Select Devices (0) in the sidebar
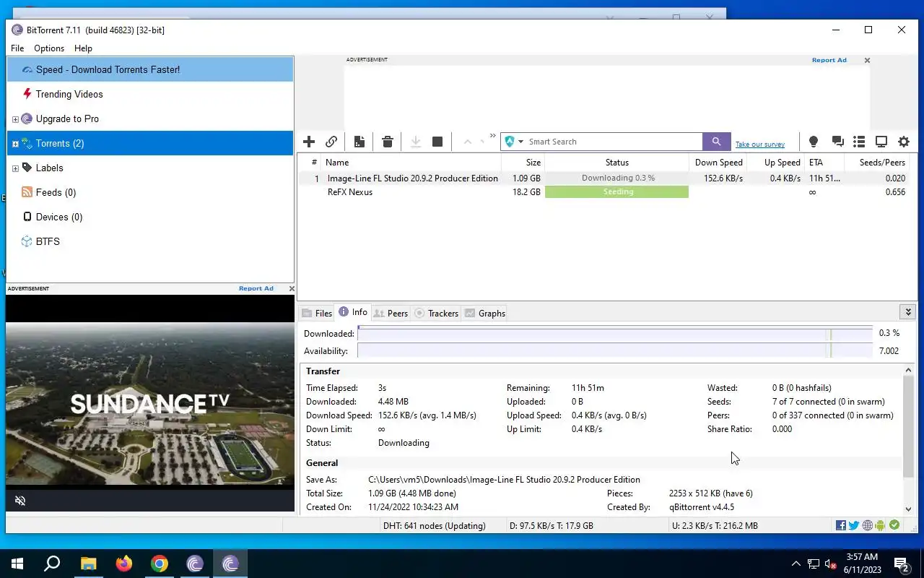This screenshot has width=924, height=578. 59,217
